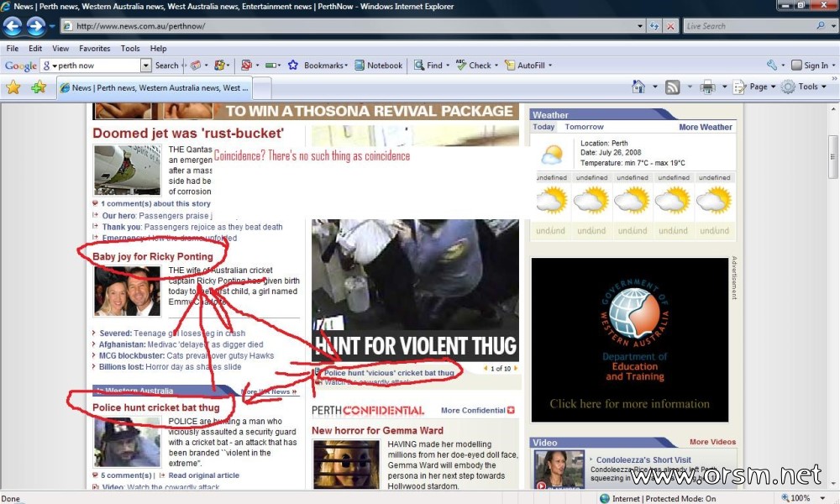Click the 'More Confidential' link
The width and height of the screenshot is (840, 504).
pos(473,410)
